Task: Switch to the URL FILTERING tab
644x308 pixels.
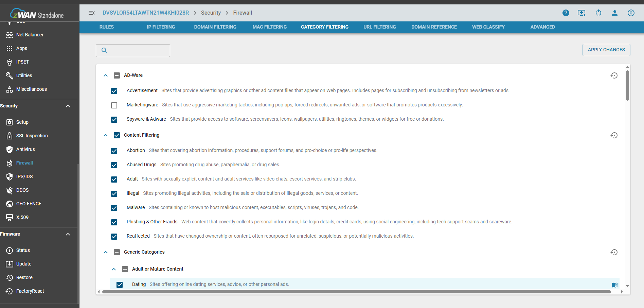Action: tap(379, 27)
